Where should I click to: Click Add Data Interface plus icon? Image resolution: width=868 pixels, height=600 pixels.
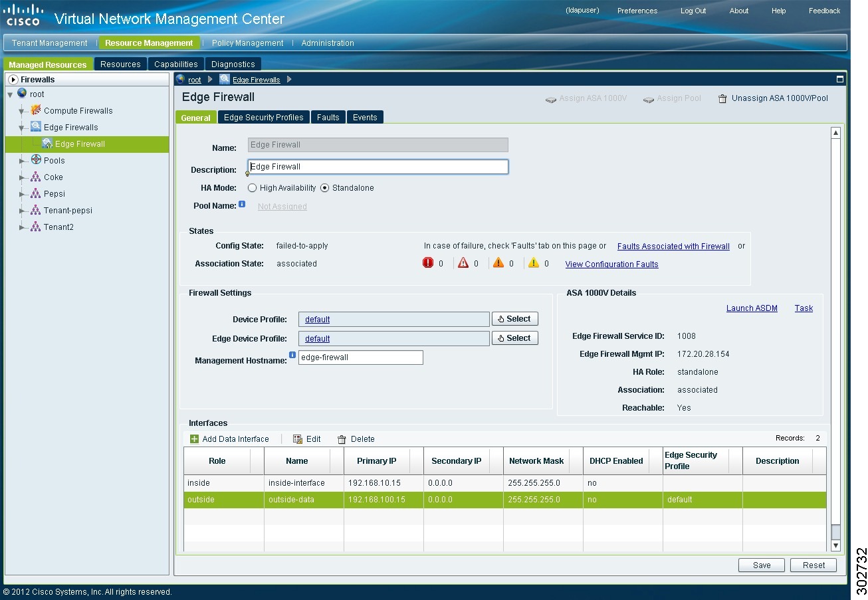[194, 439]
